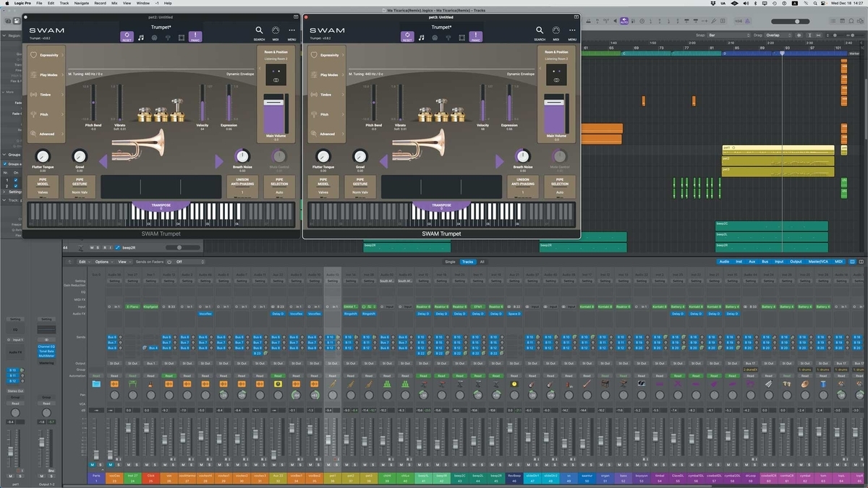Toggle Bus channel filter in mixer
868x488 pixels.
765,262
